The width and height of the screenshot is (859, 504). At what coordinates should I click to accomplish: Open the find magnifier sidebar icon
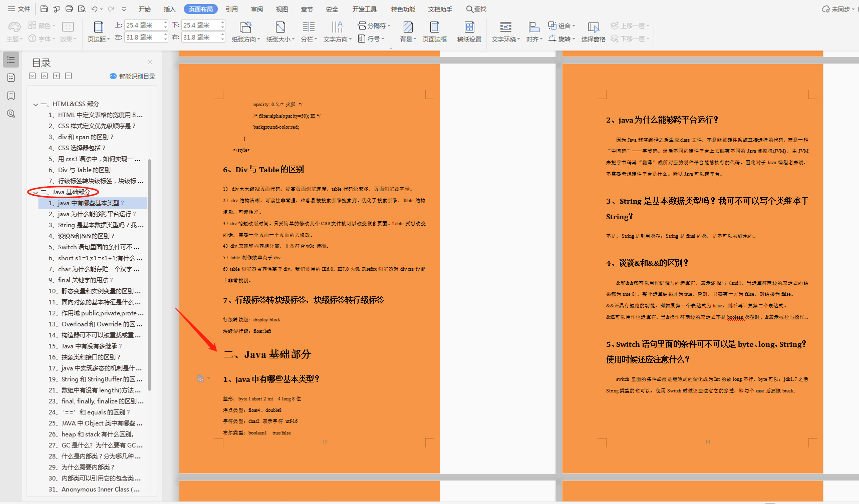pyautogui.click(x=11, y=114)
